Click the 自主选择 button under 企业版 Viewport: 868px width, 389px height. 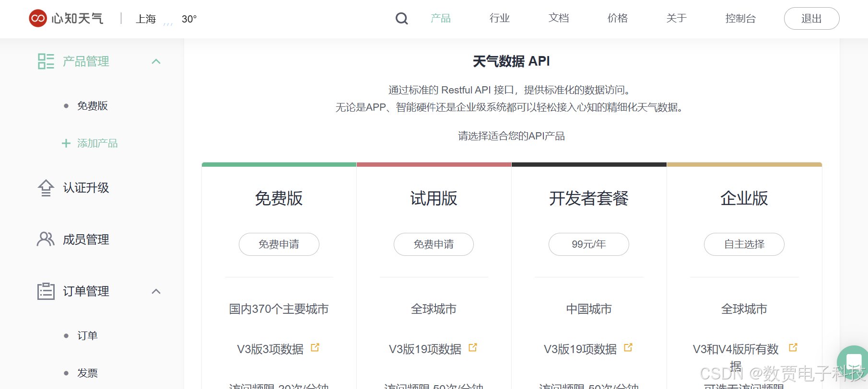point(744,244)
